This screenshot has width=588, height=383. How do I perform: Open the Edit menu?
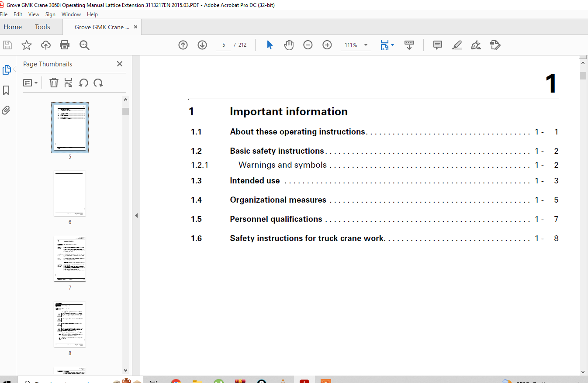point(18,14)
